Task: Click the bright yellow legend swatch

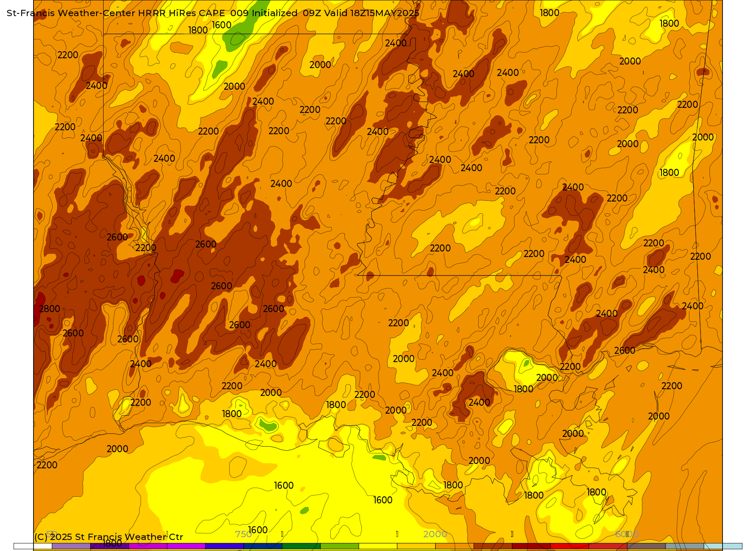Action: click(378, 546)
